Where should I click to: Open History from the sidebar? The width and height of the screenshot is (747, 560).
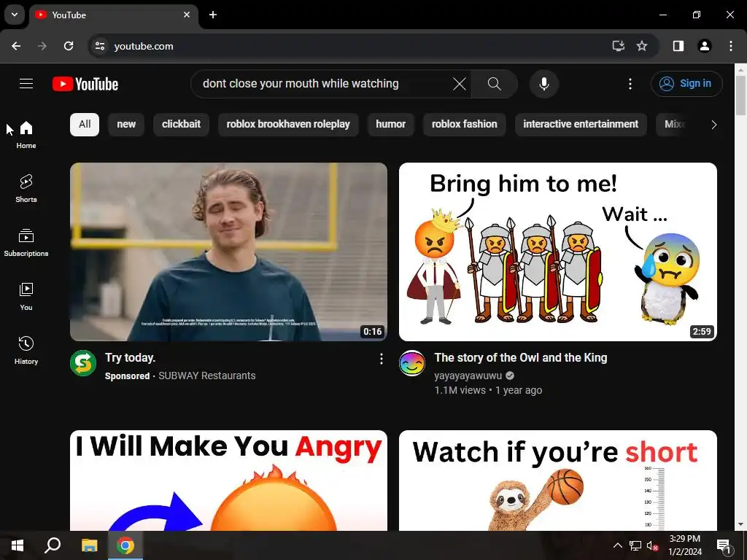(26, 350)
